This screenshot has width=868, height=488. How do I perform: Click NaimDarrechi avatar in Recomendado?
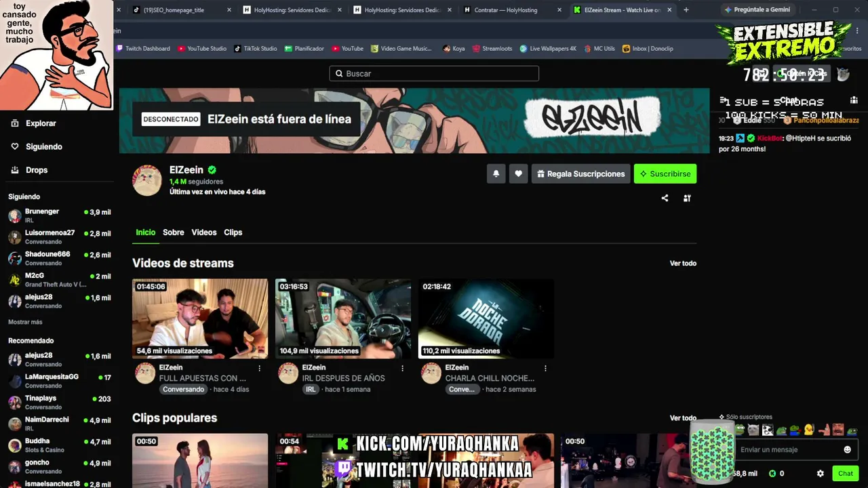15,424
